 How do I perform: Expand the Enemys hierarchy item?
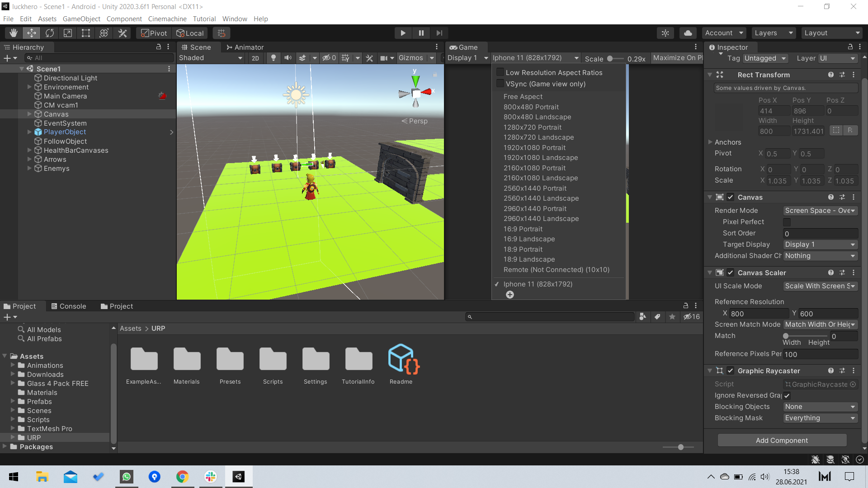pyautogui.click(x=29, y=169)
